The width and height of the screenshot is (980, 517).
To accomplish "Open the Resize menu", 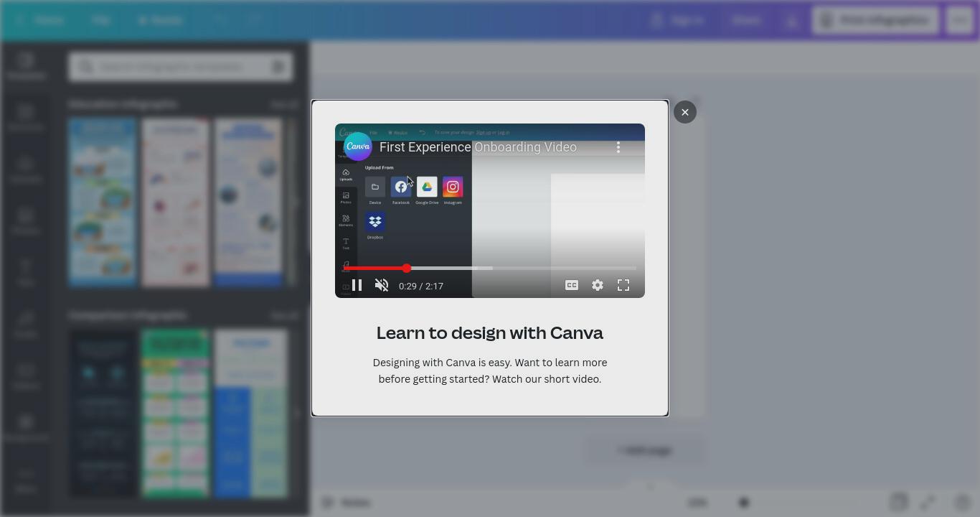I will click(161, 20).
